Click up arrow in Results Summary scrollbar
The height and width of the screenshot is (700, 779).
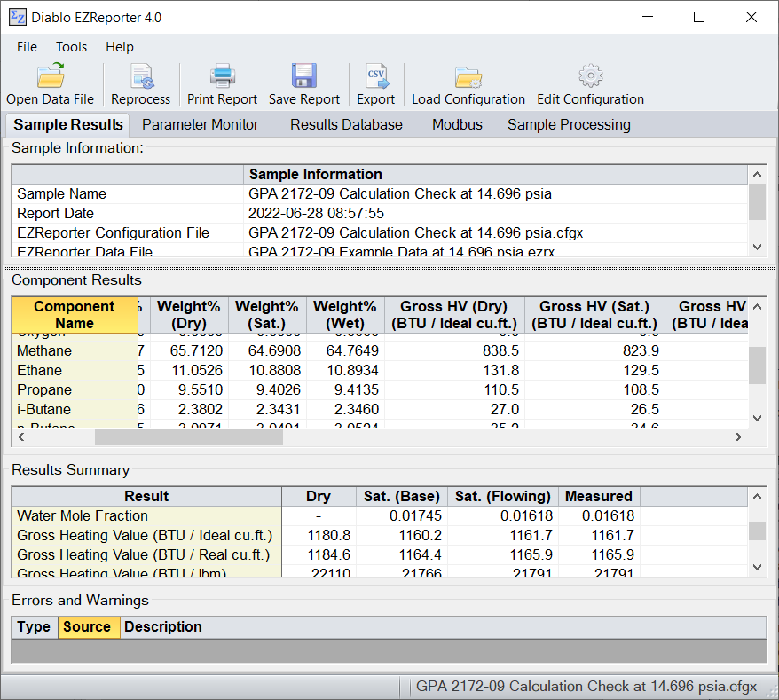[x=757, y=496]
